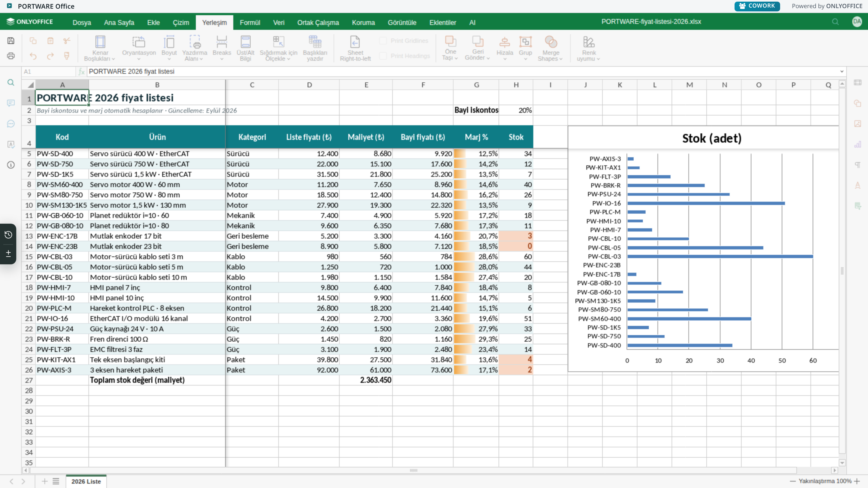Open the Dosya menu
Viewport: 868px width, 488px height.
coord(82,23)
